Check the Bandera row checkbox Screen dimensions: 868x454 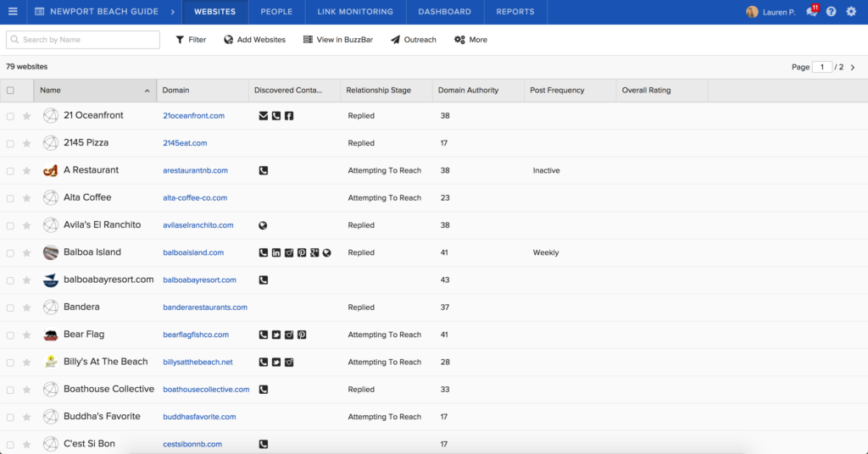[x=10, y=308]
